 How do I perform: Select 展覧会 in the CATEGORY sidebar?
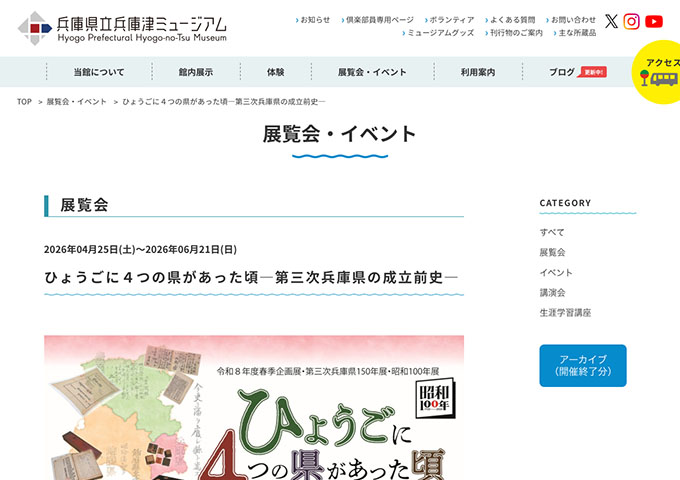point(552,252)
